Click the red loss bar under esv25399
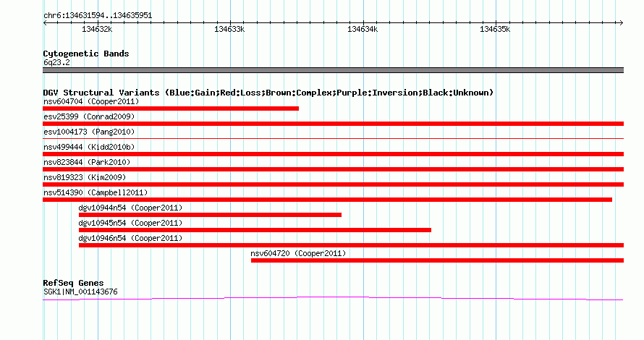The height and width of the screenshot is (340, 644). click(x=333, y=124)
